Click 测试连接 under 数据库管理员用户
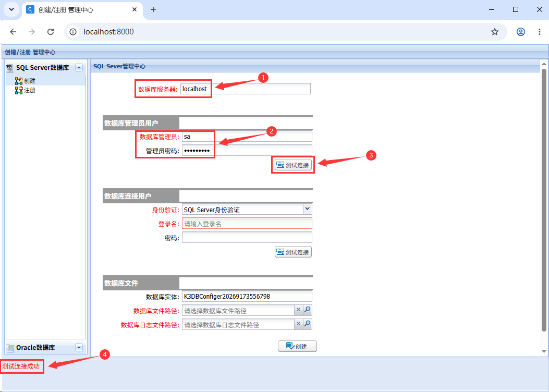Screen dimensions: 549x392 [293, 165]
